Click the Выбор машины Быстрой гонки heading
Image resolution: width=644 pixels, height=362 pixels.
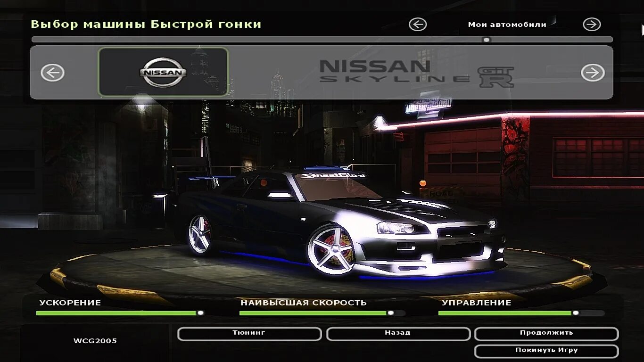coord(146,24)
